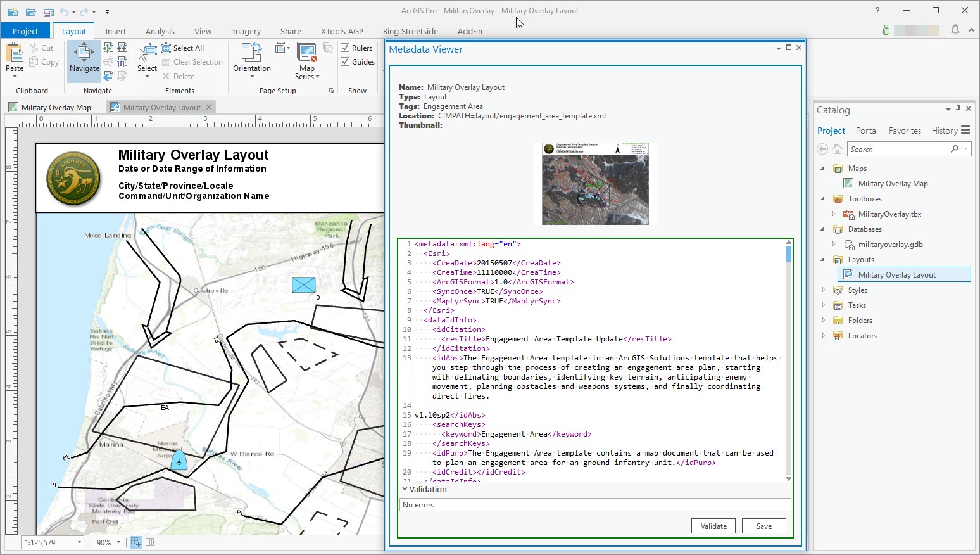Click the Zoom to Full Extent icon
Image resolution: width=980 pixels, height=555 pixels.
click(x=108, y=48)
